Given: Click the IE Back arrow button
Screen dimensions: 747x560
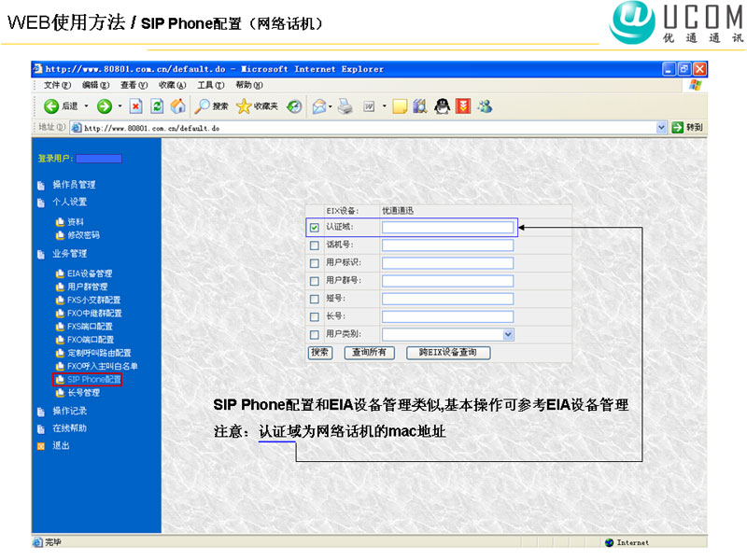Looking at the screenshot, I should [51, 106].
